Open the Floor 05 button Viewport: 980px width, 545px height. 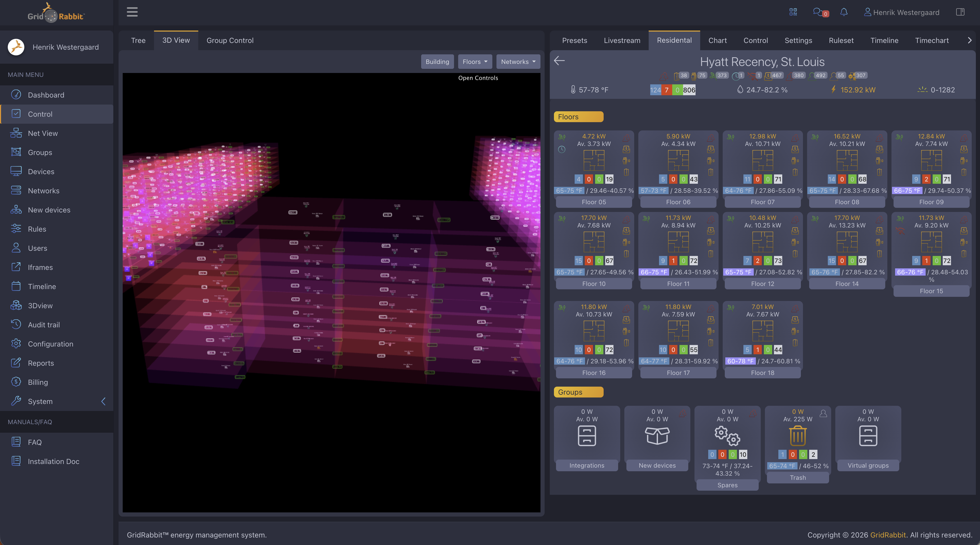click(594, 202)
